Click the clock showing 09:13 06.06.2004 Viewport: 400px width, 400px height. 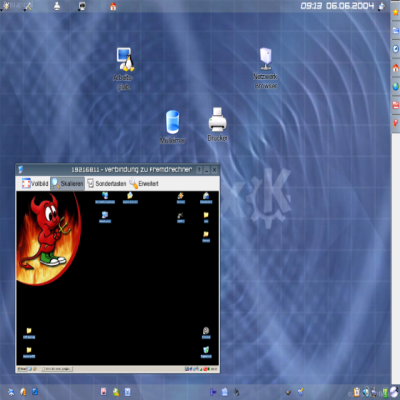point(337,6)
